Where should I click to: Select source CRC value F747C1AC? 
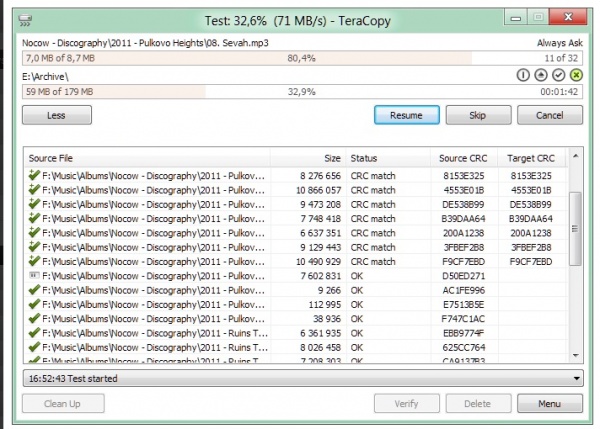(463, 319)
